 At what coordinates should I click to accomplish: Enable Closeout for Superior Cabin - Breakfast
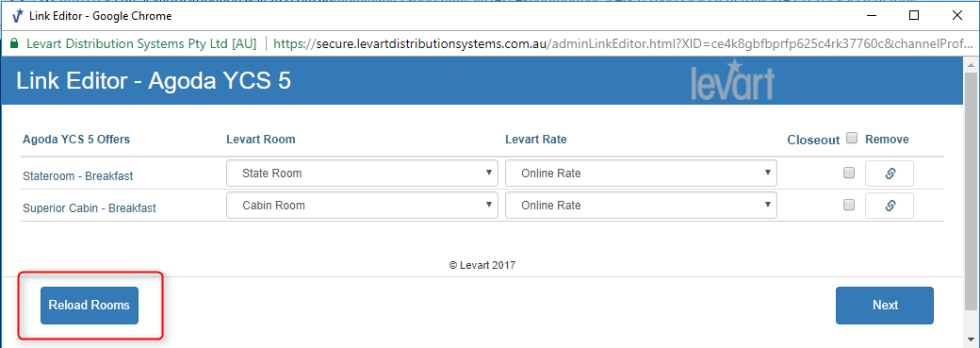849,205
